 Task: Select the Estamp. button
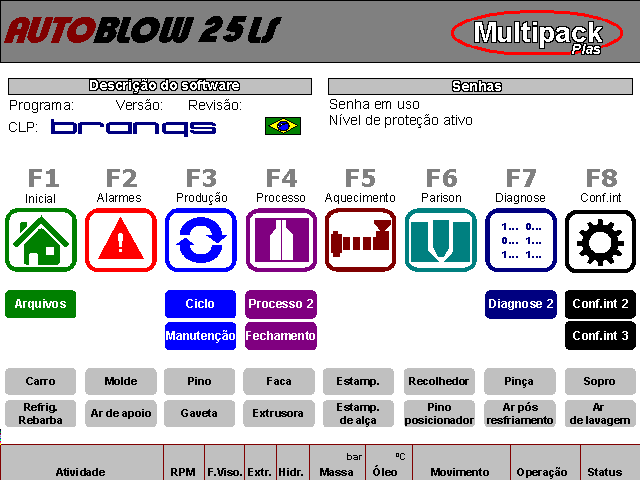point(358,381)
